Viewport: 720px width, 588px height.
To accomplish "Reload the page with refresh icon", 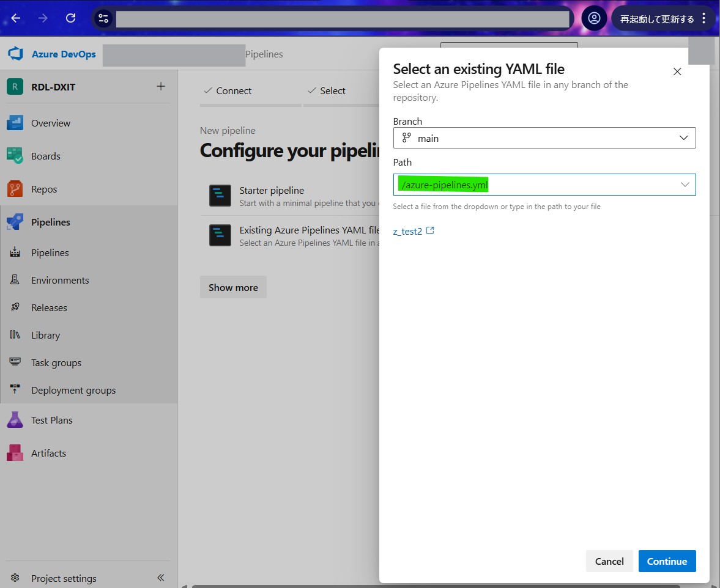I will pos(70,18).
